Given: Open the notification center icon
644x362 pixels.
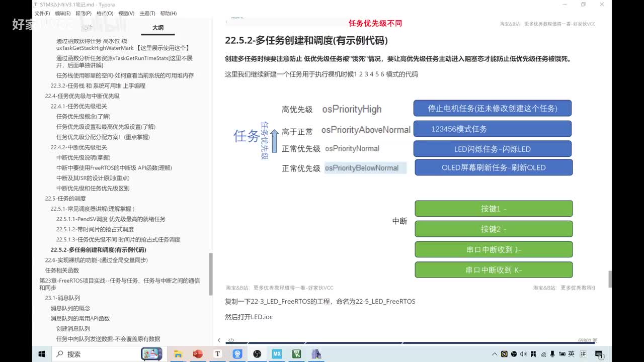Looking at the screenshot, I should point(599,354).
